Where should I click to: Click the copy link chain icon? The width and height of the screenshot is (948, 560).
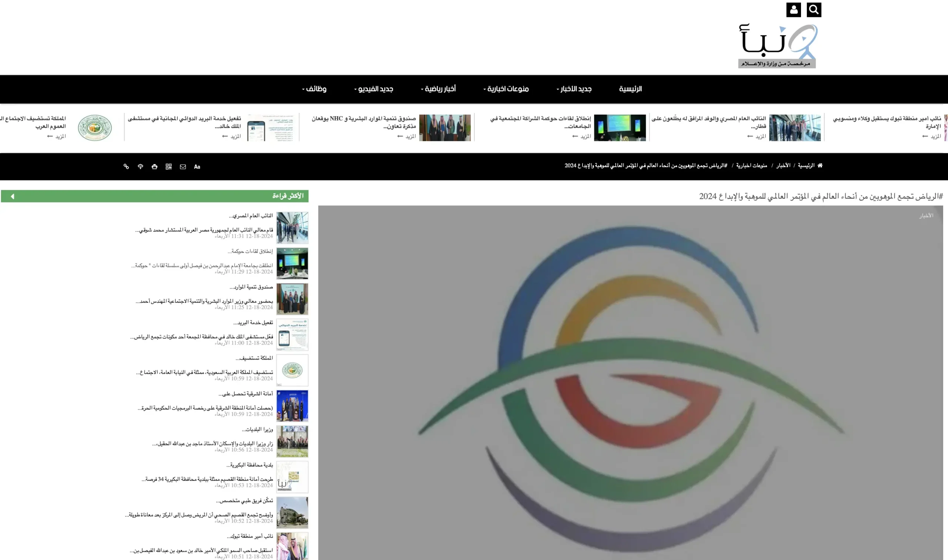coord(126,167)
